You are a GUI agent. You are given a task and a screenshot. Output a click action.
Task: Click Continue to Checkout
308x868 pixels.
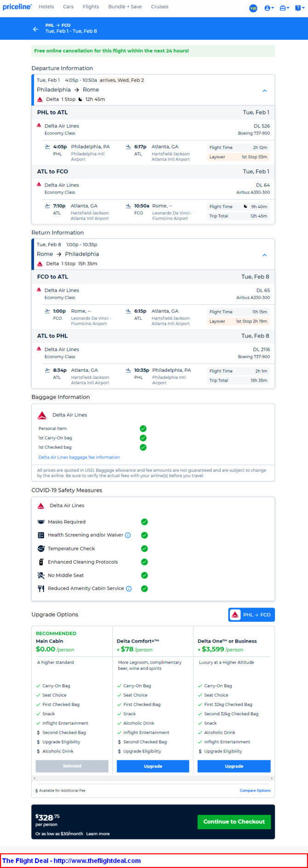(234, 822)
